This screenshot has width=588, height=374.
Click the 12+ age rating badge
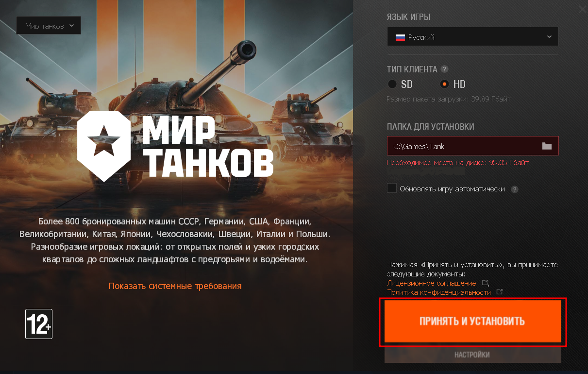tap(39, 324)
